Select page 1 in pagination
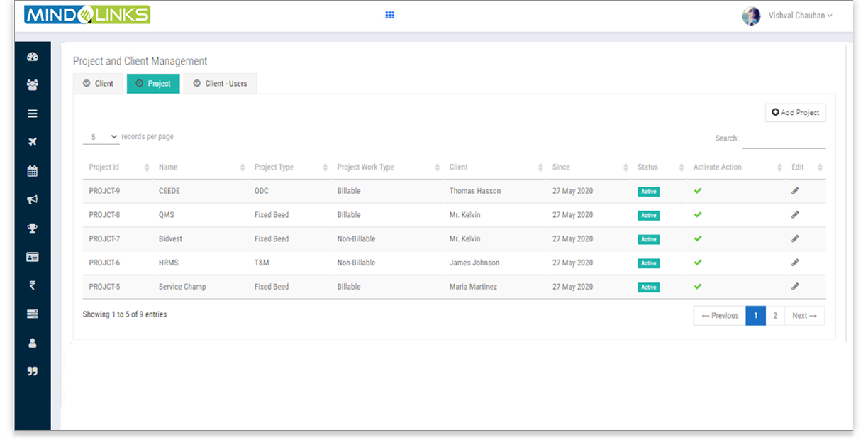Viewport: 868px width, 445px height. coord(756,316)
